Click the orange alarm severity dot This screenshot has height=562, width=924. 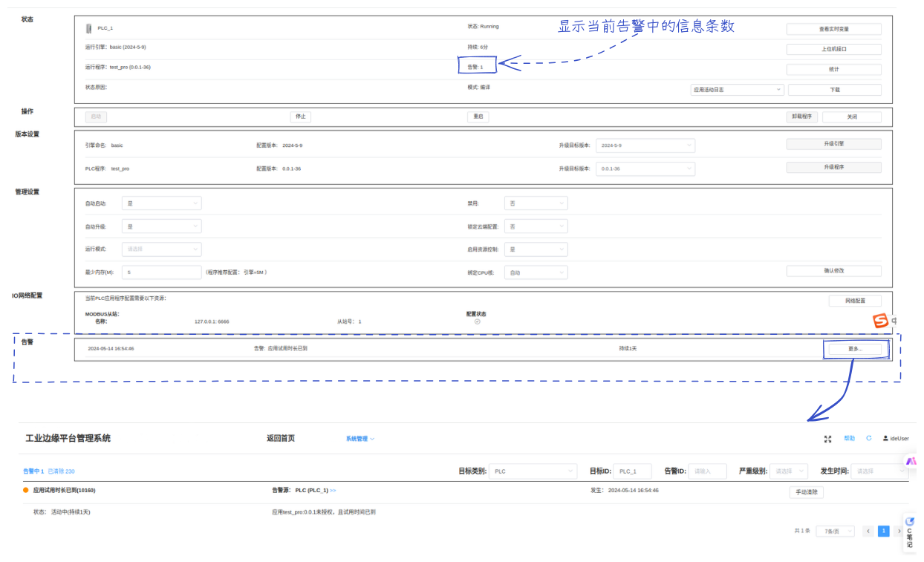(x=26, y=491)
